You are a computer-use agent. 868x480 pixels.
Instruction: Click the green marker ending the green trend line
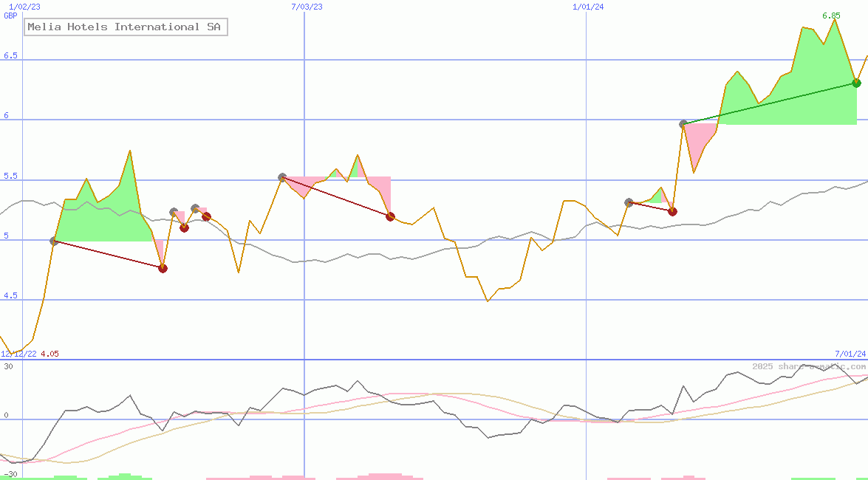tap(856, 83)
